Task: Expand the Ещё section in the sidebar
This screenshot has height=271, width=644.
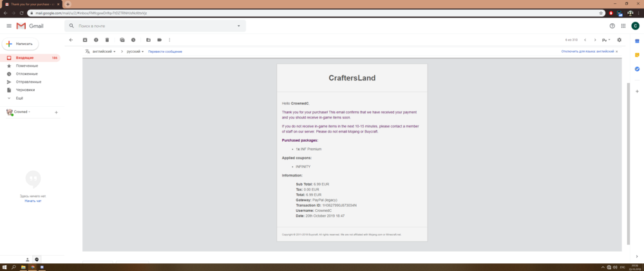Action: pos(19,98)
